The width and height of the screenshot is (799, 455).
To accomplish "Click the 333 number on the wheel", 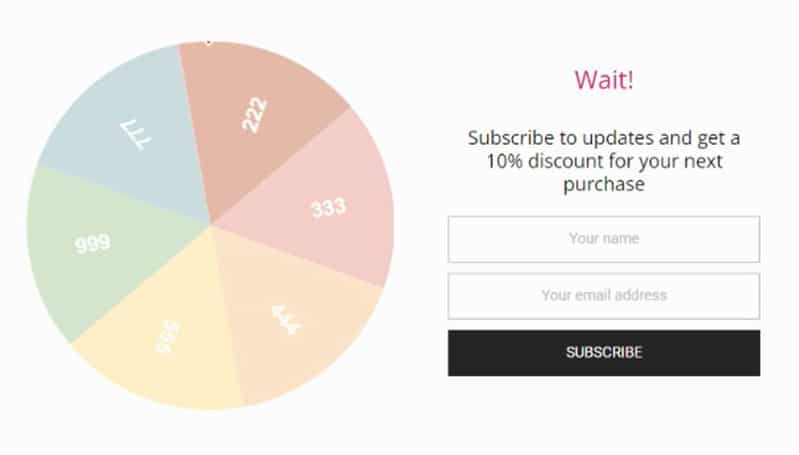I will point(328,208).
